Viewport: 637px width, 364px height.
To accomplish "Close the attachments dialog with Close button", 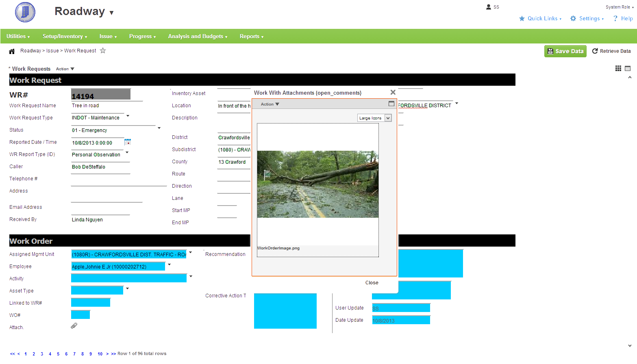I will click(x=371, y=282).
